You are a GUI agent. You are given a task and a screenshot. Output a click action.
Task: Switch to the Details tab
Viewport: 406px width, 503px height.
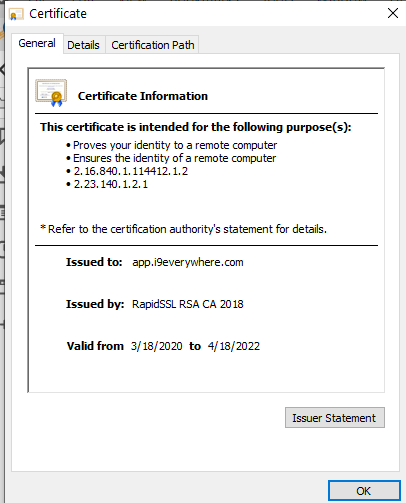(83, 45)
